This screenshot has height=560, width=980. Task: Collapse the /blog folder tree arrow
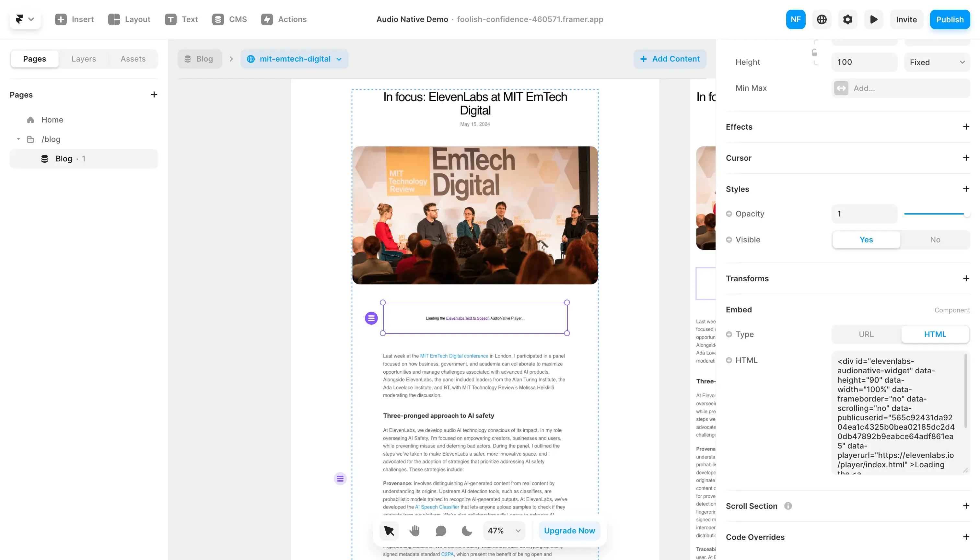18,139
